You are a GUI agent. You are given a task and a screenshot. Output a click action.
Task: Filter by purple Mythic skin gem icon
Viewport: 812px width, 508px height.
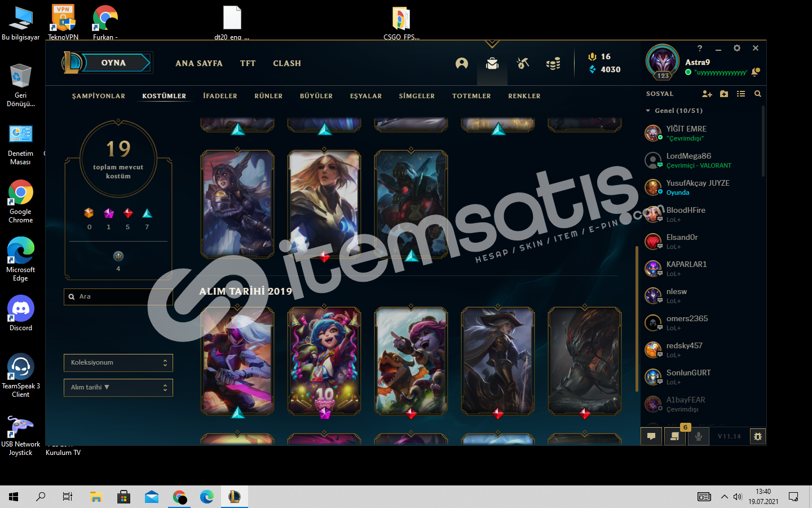tap(109, 213)
